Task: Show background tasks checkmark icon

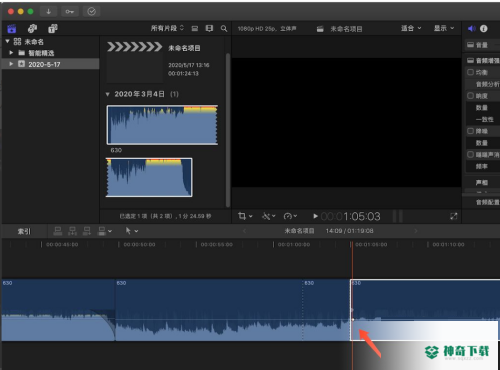Action: (x=91, y=12)
